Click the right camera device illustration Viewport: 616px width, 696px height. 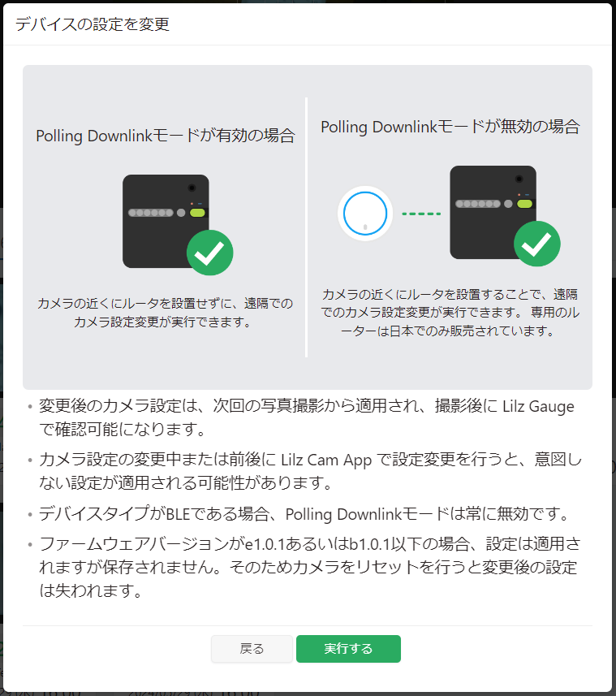[x=493, y=212]
